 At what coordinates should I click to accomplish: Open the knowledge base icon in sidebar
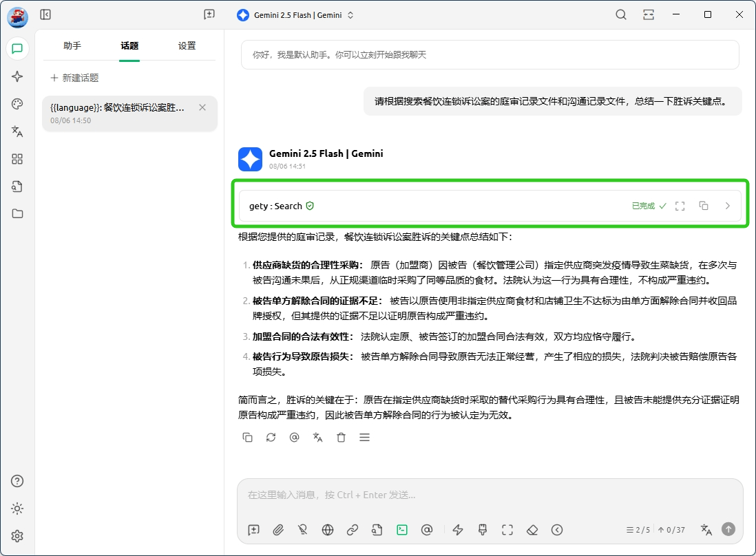17,186
